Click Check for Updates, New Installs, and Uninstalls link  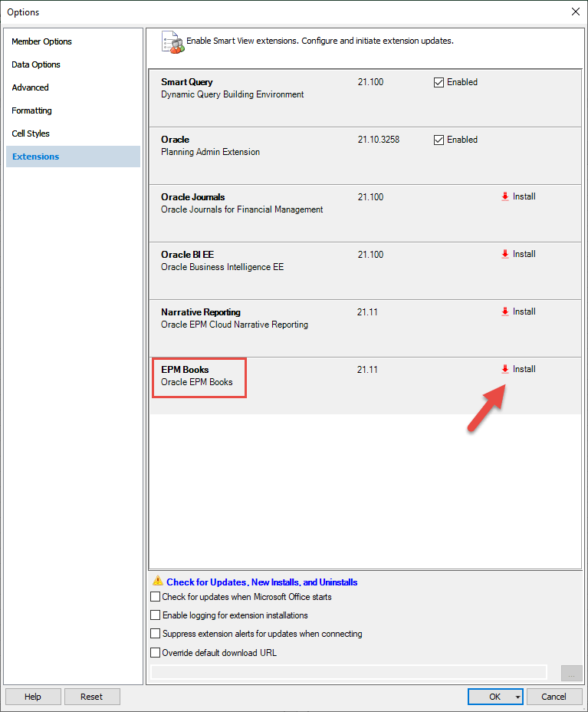261,582
